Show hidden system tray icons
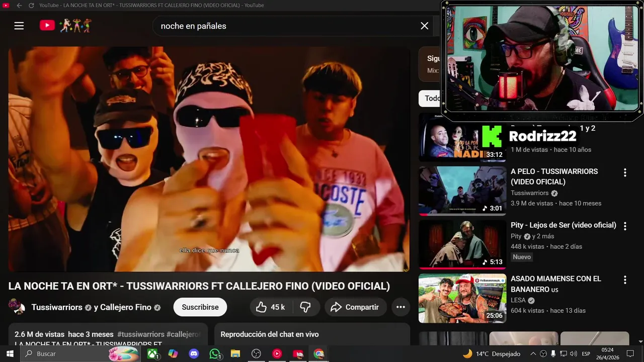The width and height of the screenshot is (644, 362). (x=533, y=354)
